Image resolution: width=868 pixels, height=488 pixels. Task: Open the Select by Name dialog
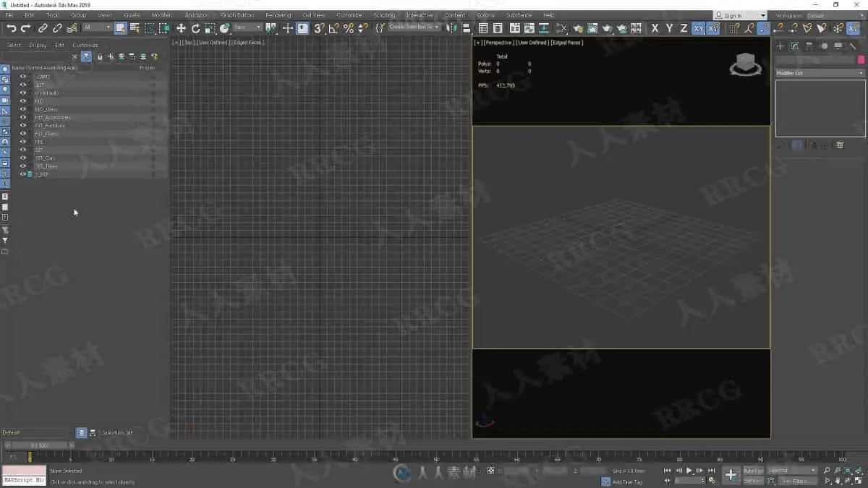135,28
